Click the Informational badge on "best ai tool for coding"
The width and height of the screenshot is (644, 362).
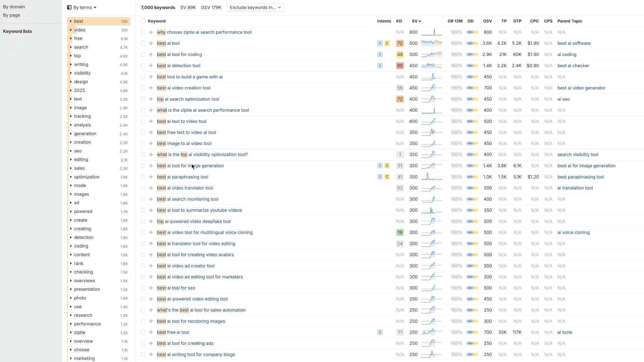pos(380,54)
